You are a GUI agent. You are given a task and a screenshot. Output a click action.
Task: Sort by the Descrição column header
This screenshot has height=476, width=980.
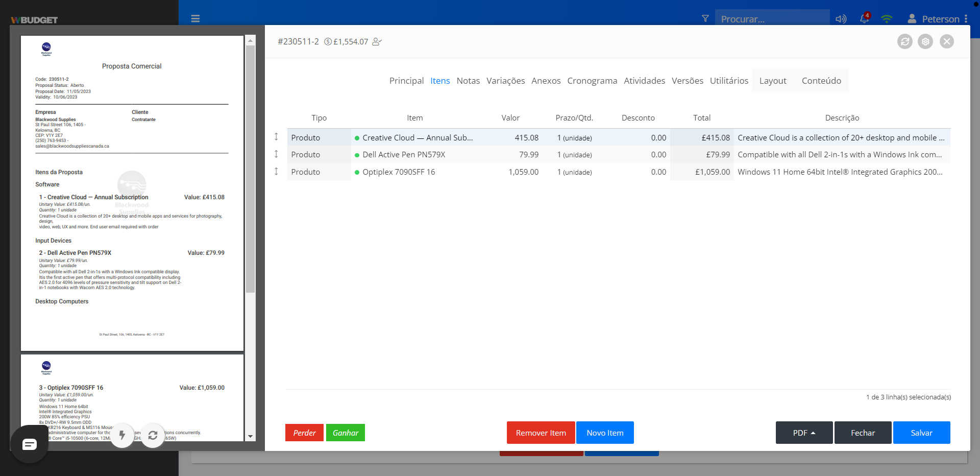click(x=842, y=118)
